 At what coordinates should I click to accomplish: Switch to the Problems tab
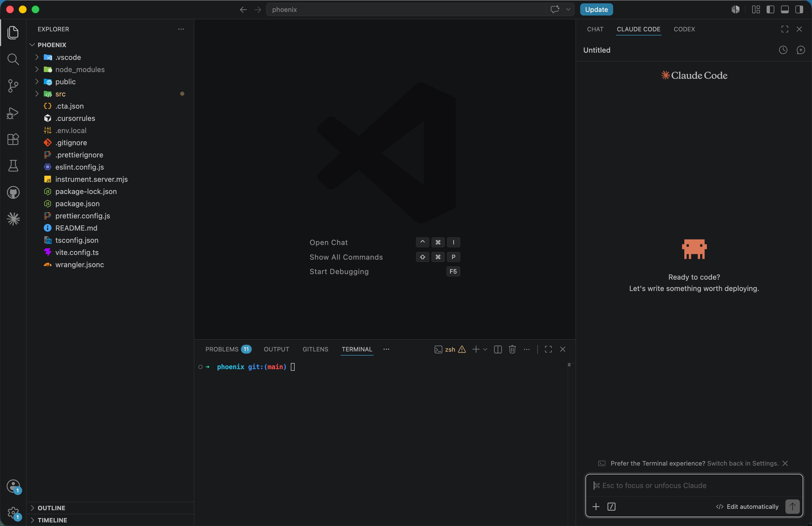(x=228, y=349)
